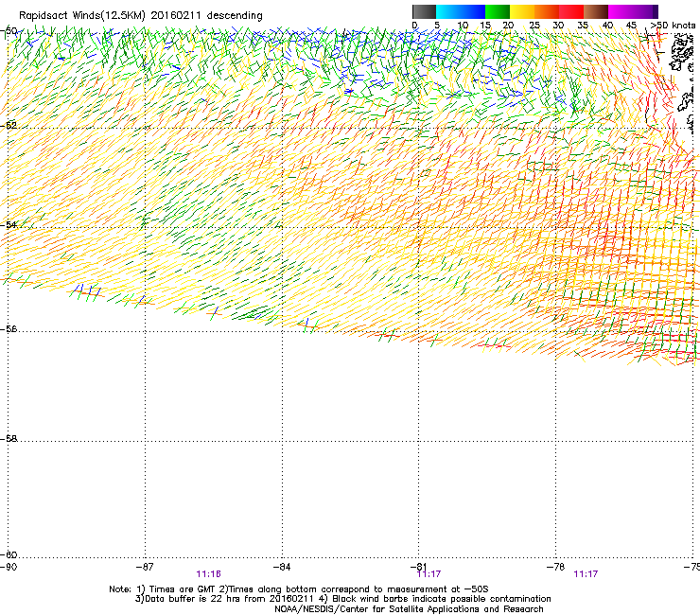Select the orange 25-30 knots legend segment
Viewport: 700px width, 615px height.
(x=547, y=11)
